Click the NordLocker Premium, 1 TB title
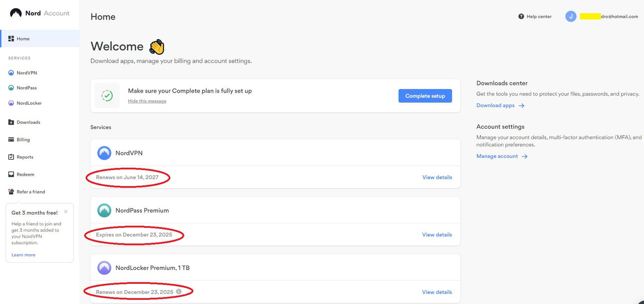 point(152,268)
